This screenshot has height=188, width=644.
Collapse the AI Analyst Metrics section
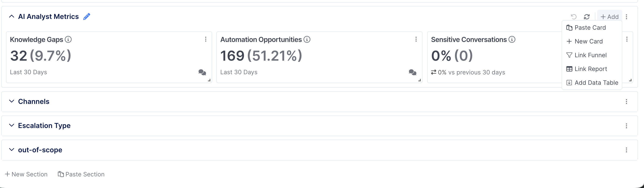click(11, 17)
